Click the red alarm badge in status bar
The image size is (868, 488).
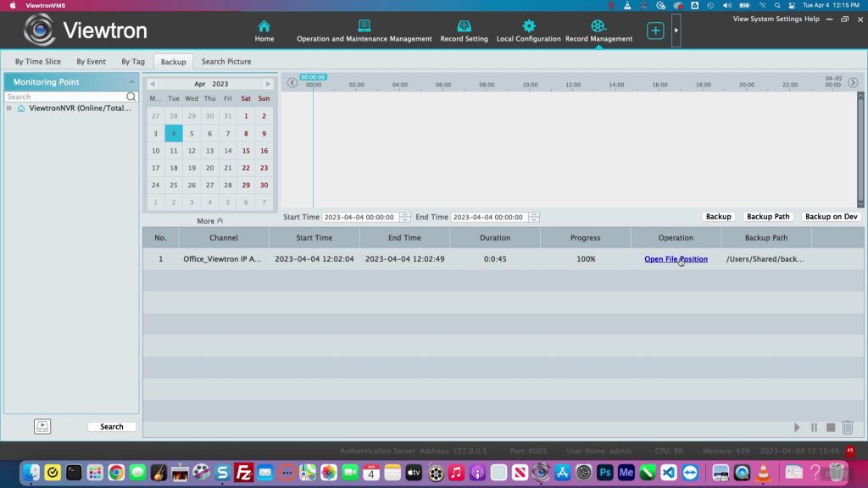point(849,451)
